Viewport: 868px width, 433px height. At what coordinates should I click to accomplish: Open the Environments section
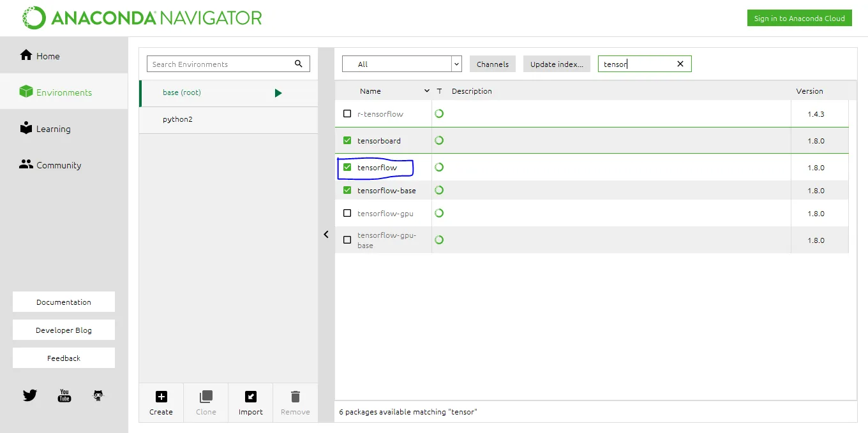coord(64,92)
